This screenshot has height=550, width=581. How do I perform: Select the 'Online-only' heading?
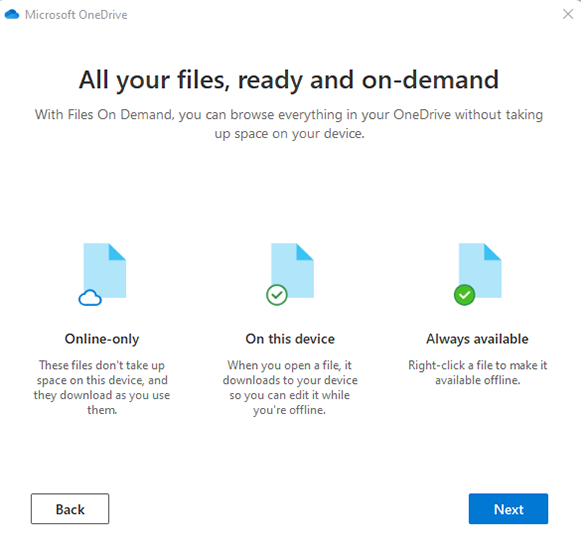point(102,339)
